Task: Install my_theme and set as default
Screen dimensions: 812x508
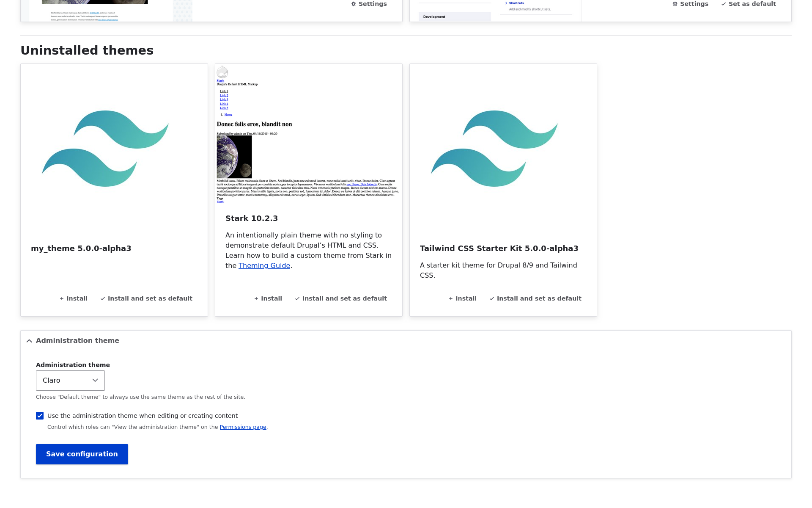Action: (146, 298)
